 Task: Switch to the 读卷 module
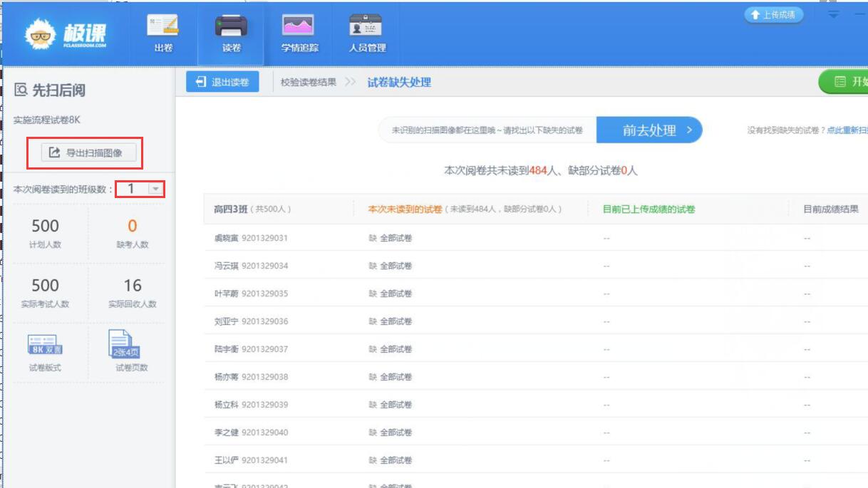pos(231,33)
